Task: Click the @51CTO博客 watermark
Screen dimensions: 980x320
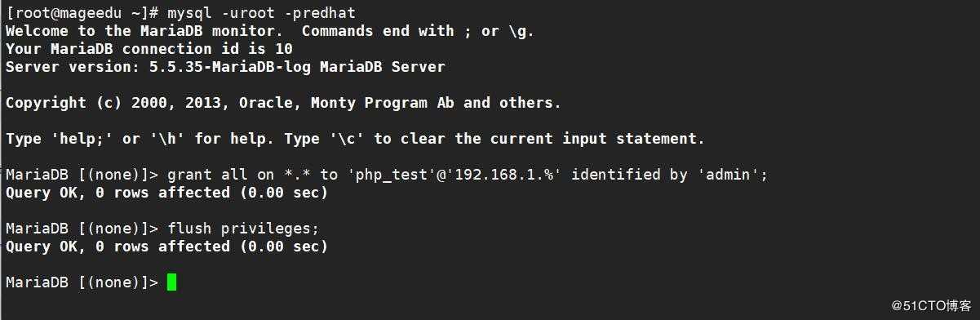Action: click(x=930, y=306)
